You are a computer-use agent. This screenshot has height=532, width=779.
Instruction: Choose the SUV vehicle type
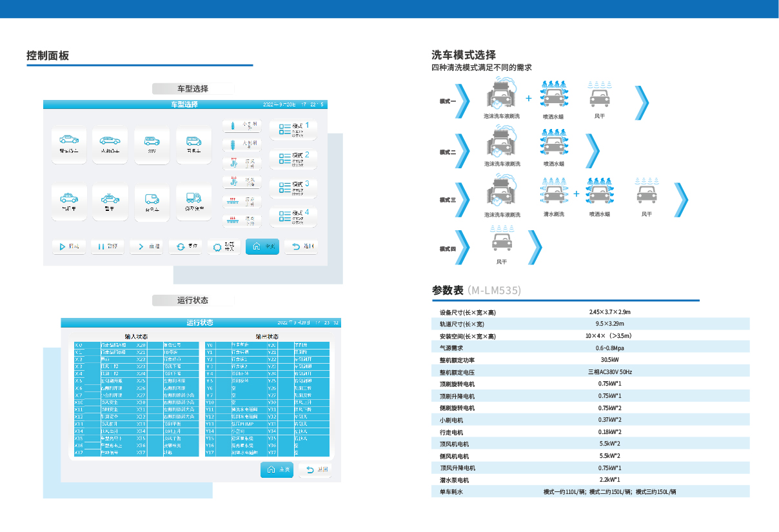pos(152,144)
